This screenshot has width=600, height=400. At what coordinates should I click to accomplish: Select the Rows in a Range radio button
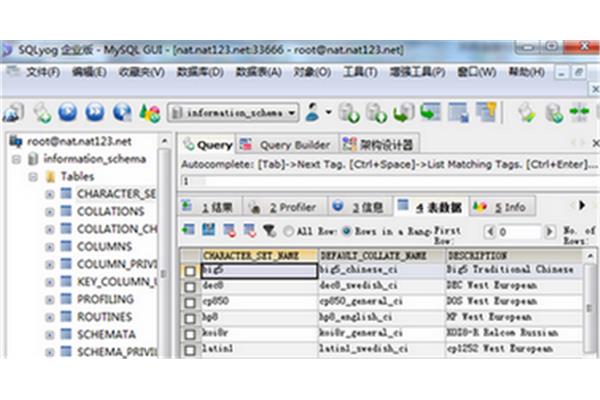(x=347, y=231)
